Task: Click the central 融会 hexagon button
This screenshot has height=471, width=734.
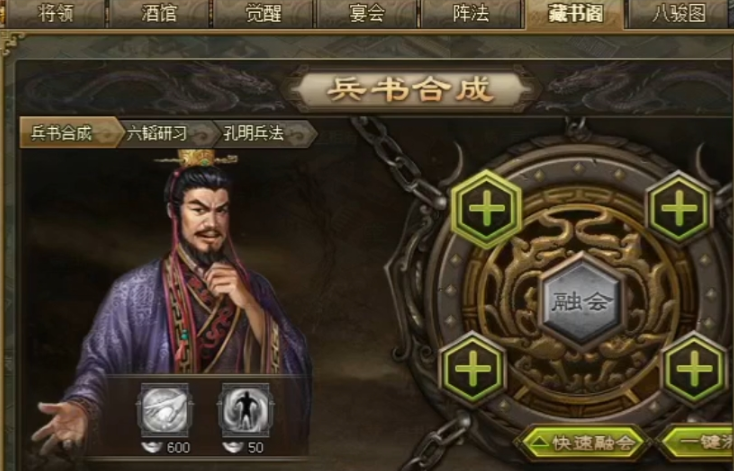Action: coord(582,302)
